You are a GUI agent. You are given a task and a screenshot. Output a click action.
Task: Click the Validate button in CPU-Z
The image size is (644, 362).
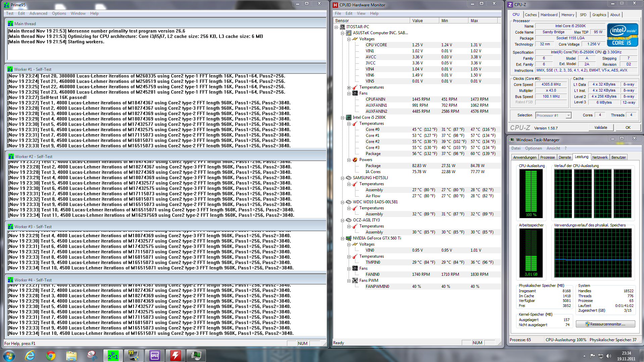click(x=601, y=127)
